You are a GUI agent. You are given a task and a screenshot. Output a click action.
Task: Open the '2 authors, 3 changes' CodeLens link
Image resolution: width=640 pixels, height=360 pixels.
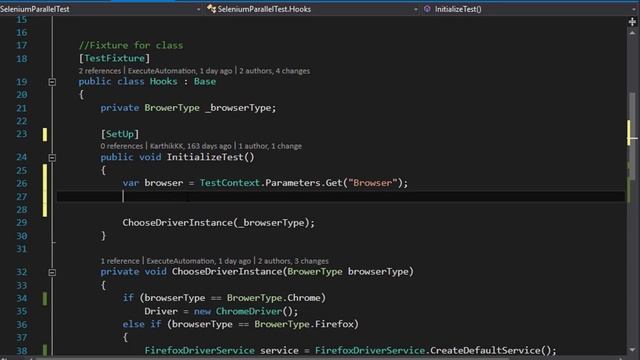point(293,261)
